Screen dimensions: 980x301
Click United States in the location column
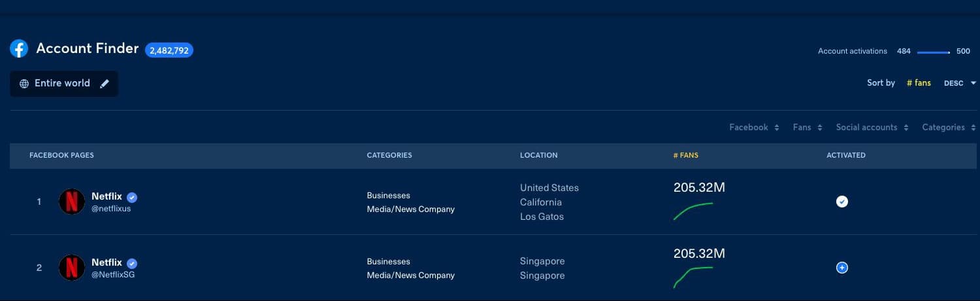coord(549,188)
